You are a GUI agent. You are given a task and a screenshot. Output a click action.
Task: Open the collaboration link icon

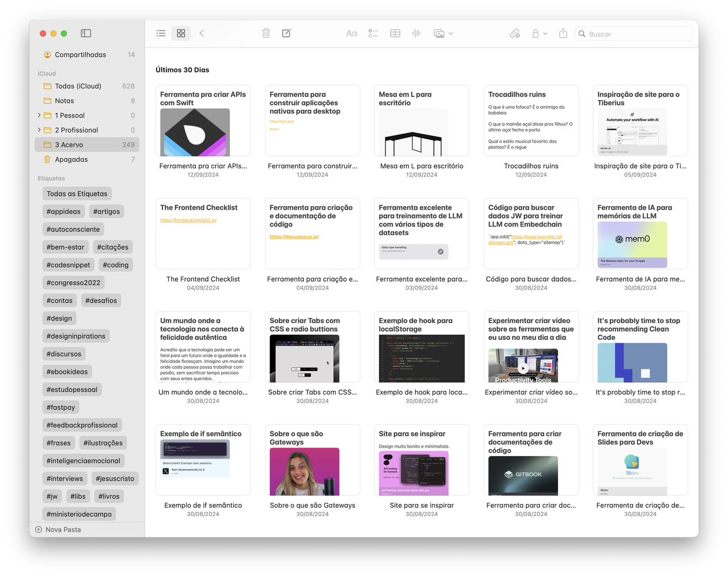(x=515, y=34)
